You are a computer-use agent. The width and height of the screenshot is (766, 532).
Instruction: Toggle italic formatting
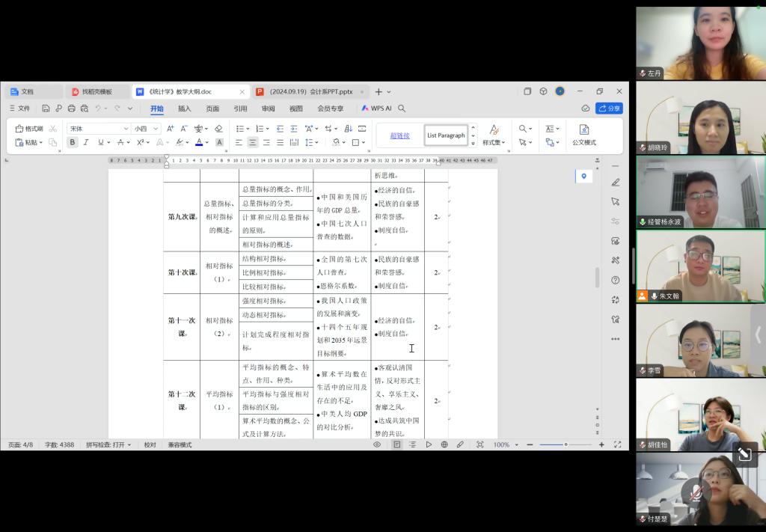[x=86, y=142]
